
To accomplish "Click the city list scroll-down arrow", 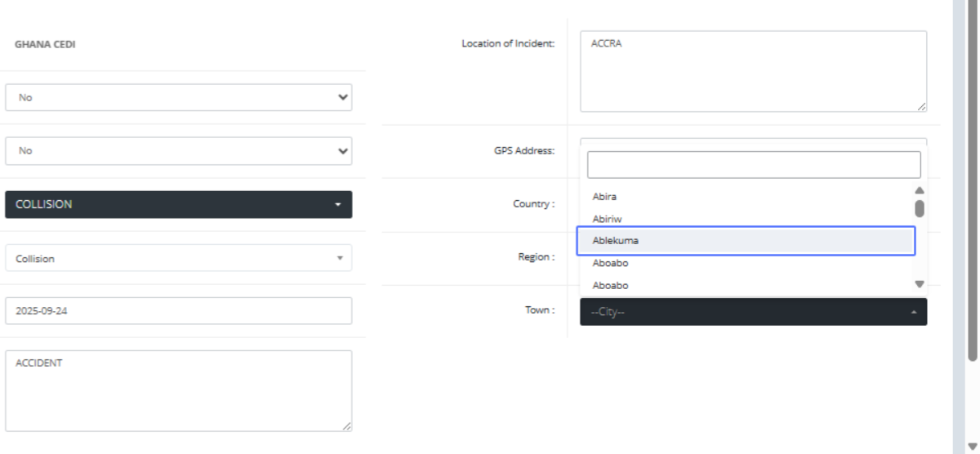I will pos(920,284).
